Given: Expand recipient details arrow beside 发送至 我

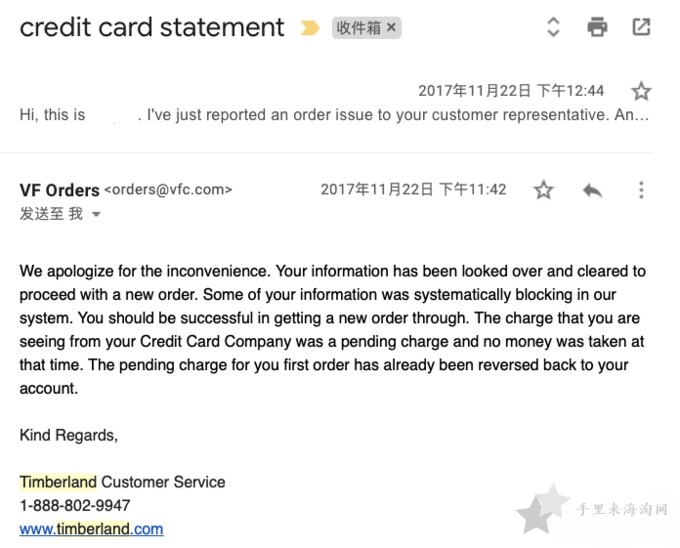Looking at the screenshot, I should (x=97, y=214).
